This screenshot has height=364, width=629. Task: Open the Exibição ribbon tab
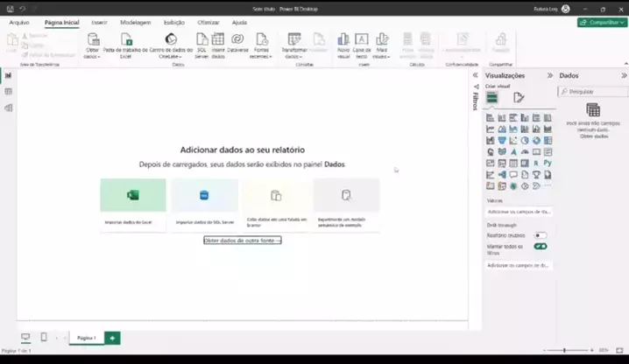click(x=174, y=23)
